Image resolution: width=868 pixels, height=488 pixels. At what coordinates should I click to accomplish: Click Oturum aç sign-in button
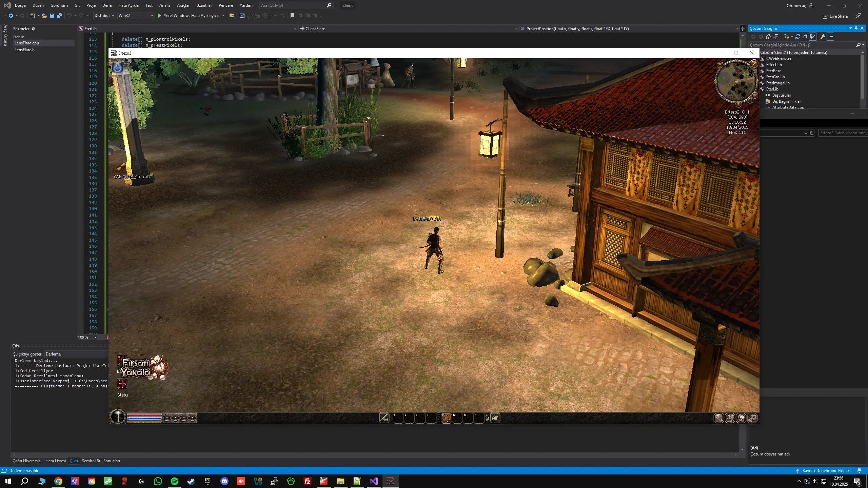(800, 5)
